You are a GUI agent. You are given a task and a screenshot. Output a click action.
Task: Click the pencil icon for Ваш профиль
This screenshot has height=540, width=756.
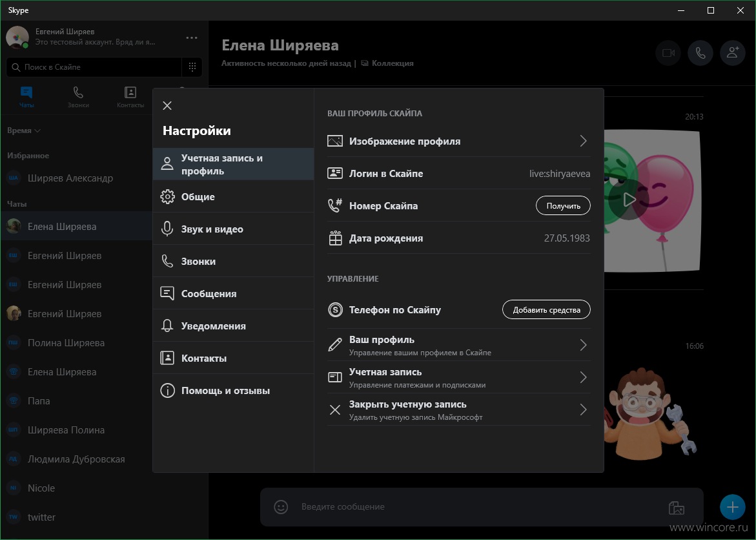[335, 345]
